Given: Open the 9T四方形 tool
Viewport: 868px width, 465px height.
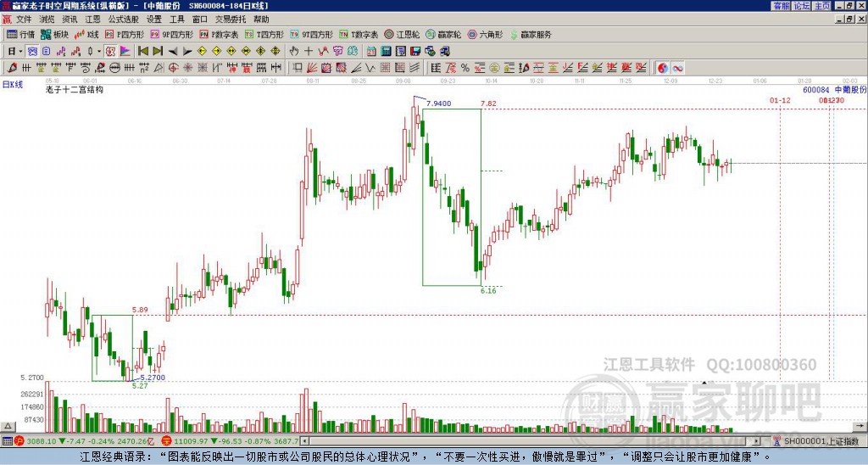Looking at the screenshot, I should [311, 34].
